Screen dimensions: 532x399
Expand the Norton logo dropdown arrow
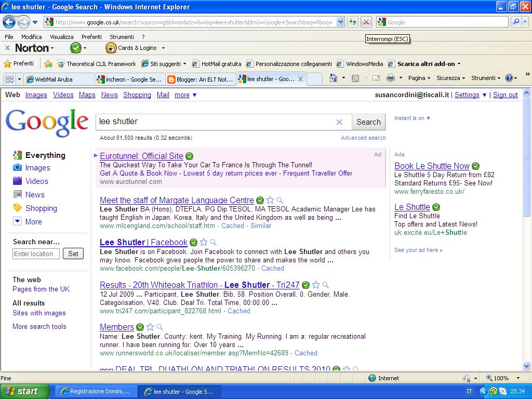52,48
